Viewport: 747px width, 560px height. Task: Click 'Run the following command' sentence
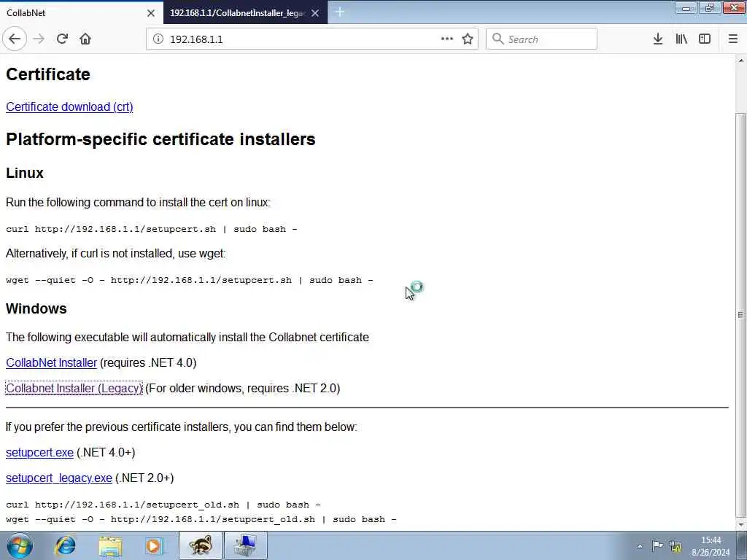pos(138,203)
